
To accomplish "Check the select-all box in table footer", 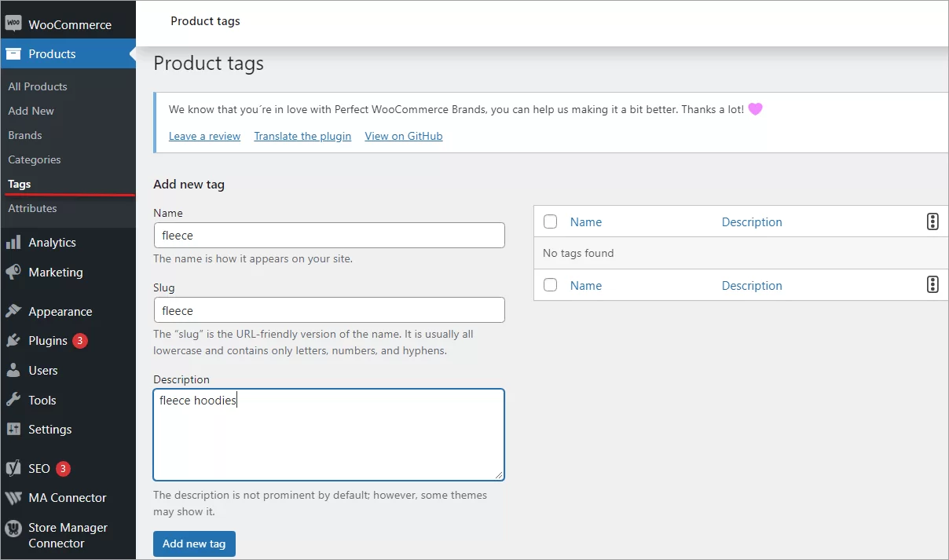I will (x=550, y=284).
